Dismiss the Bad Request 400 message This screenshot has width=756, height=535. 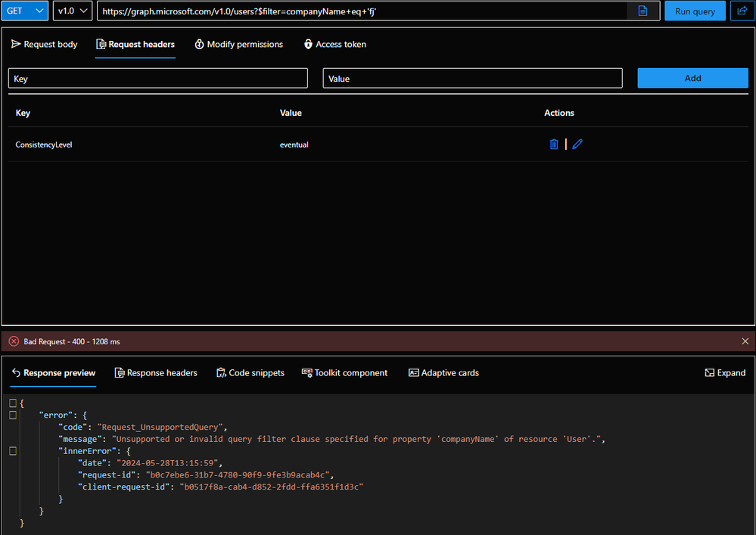click(745, 341)
